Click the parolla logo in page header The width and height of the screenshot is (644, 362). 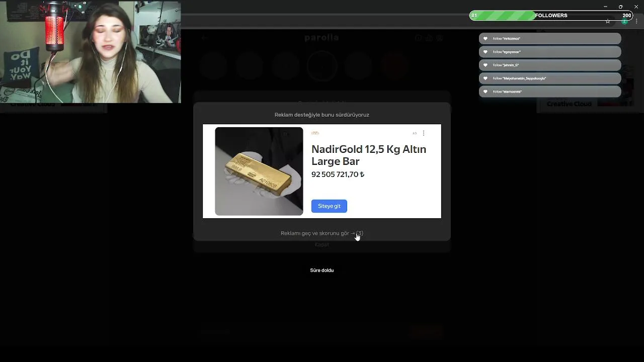322,38
